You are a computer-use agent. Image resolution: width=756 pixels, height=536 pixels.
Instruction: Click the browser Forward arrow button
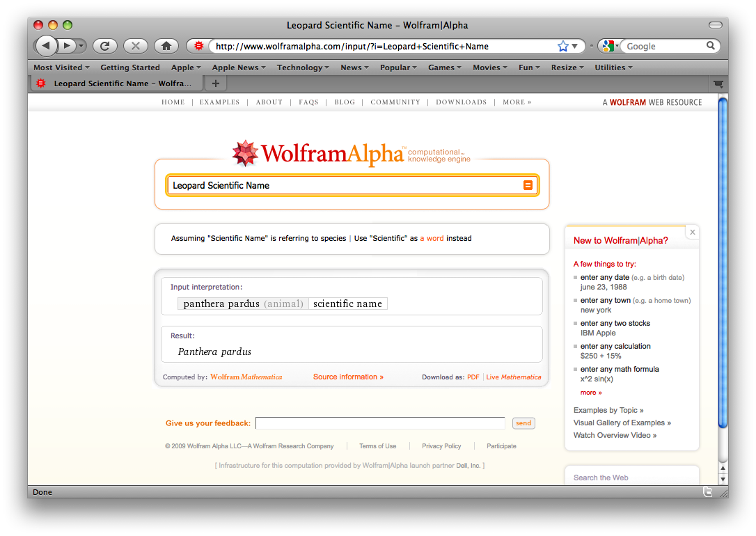tap(67, 46)
